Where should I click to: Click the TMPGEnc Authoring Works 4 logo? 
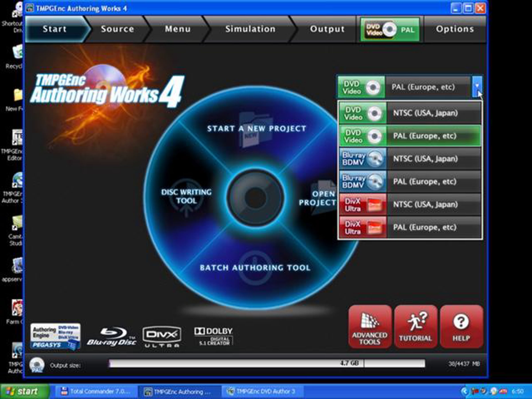[x=108, y=91]
